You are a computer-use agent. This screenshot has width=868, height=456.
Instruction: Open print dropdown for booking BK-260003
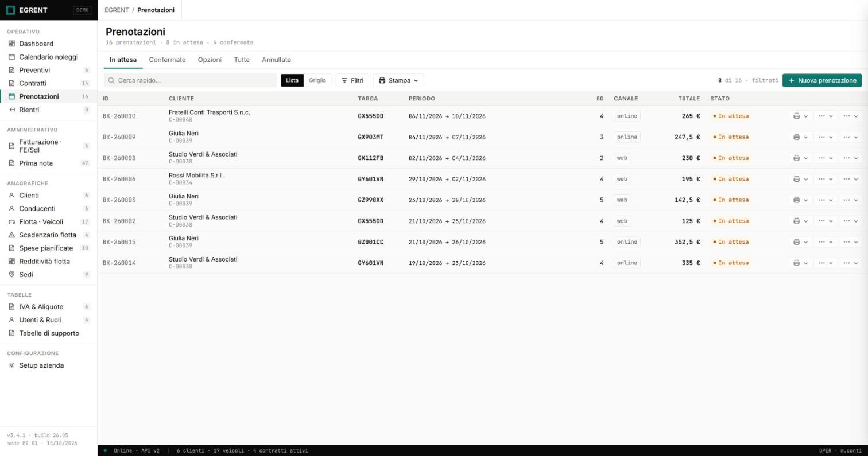(800, 200)
